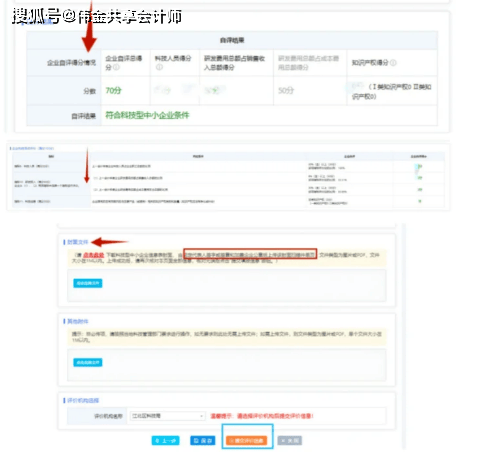The width and height of the screenshot is (478, 452).
Task: Click info icon beside 企业自评总得分
Action: tap(116, 67)
